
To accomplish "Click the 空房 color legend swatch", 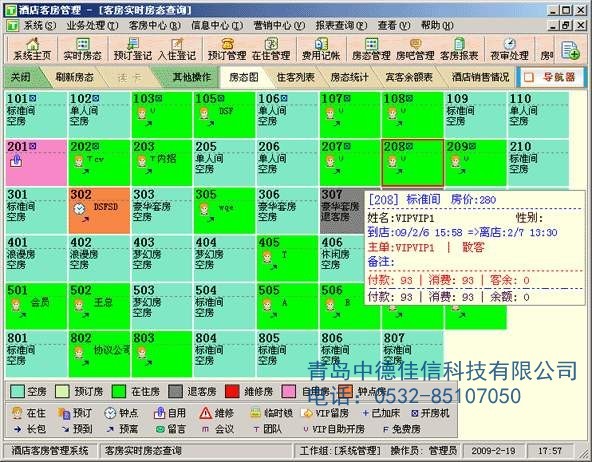I will [x=17, y=391].
